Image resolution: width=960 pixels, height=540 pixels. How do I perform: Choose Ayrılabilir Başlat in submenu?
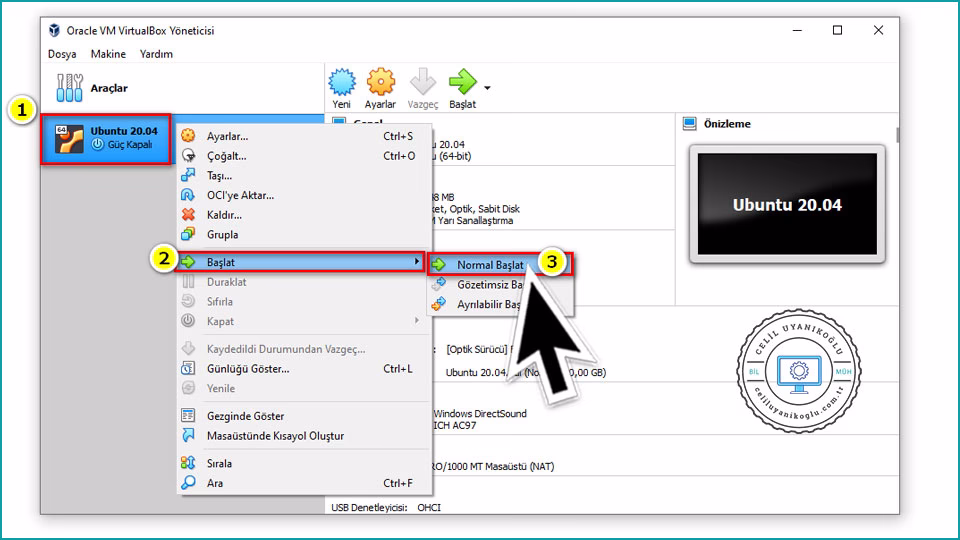500,304
